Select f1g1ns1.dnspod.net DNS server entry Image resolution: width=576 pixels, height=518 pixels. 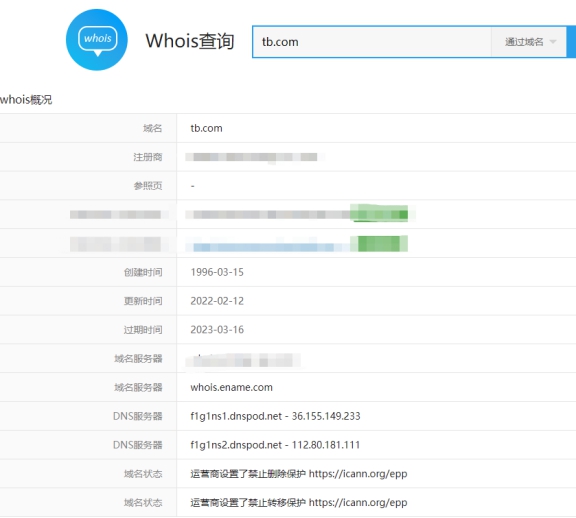click(x=275, y=416)
